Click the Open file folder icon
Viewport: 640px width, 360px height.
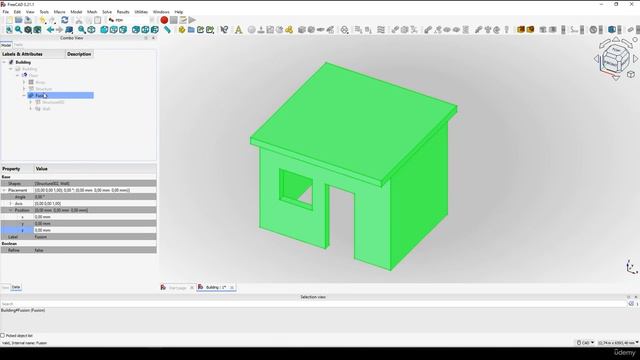pyautogui.click(x=18, y=20)
